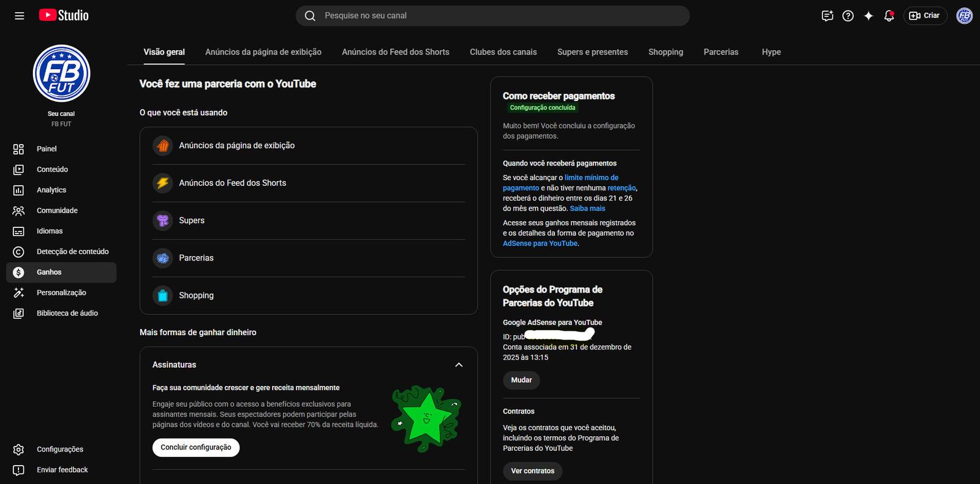Open the limite mínimo de pagamento link
980x484 pixels.
pyautogui.click(x=560, y=183)
